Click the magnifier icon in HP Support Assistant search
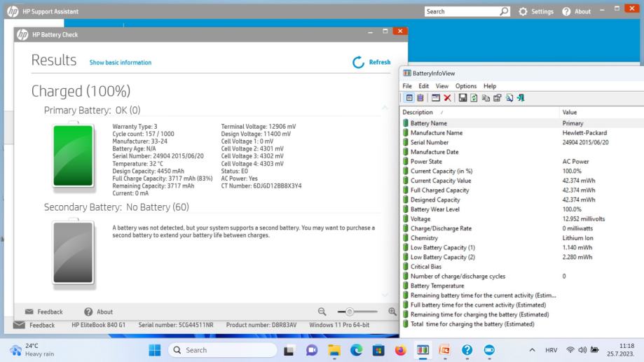 click(x=504, y=11)
